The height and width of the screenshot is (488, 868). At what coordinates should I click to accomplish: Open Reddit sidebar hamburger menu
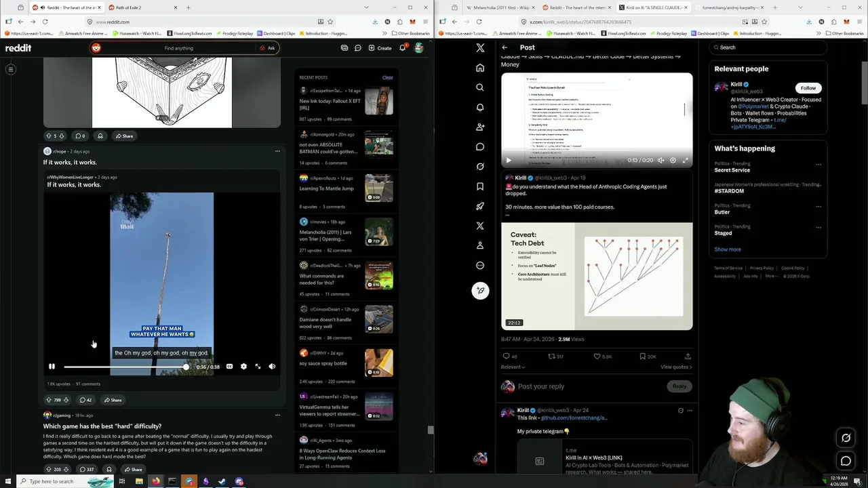point(11,69)
